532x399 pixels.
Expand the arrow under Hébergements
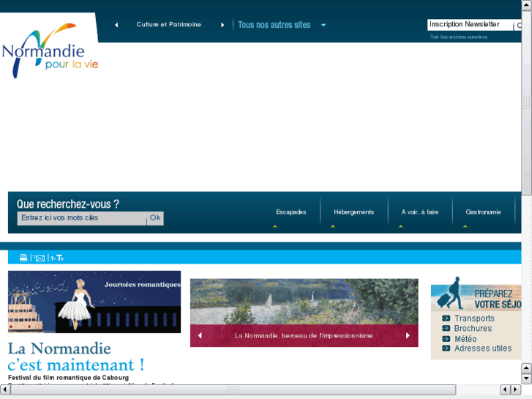pos(333,226)
